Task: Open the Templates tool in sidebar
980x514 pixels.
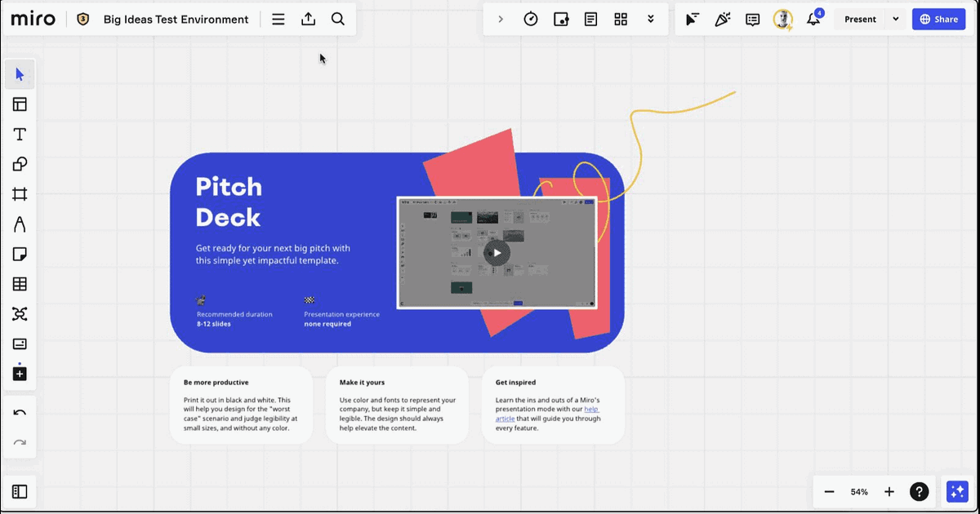Action: [x=20, y=104]
